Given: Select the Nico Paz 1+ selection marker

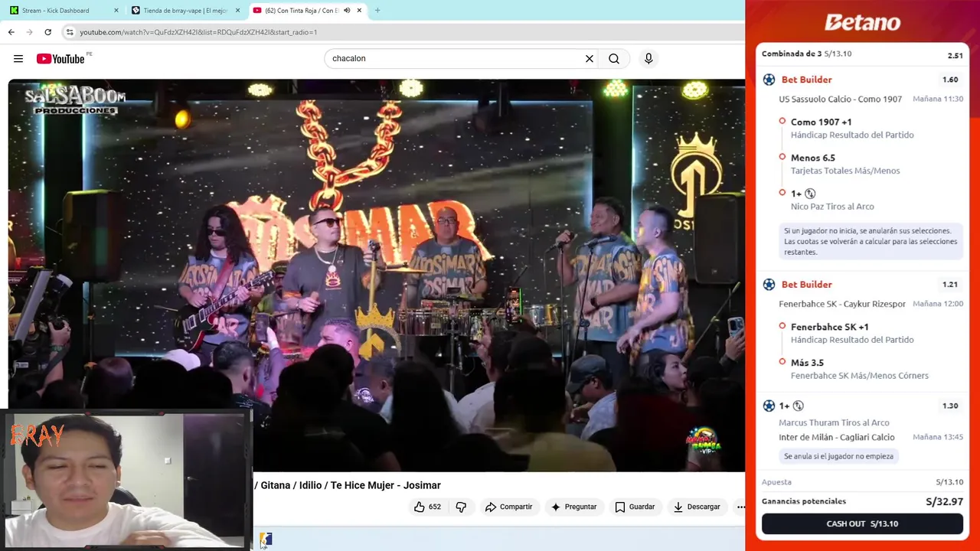Looking at the screenshot, I should click(782, 193).
